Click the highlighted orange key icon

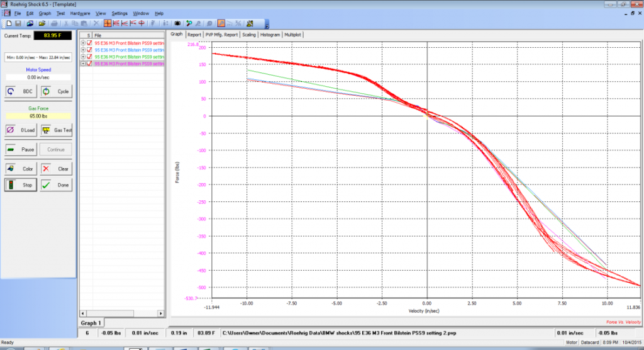point(221,23)
